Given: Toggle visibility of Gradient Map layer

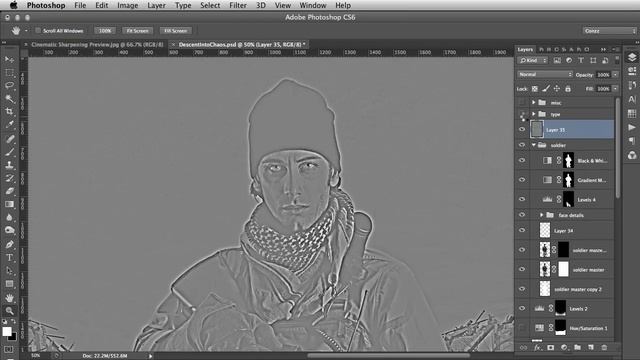Looking at the screenshot, I should coord(522,180).
